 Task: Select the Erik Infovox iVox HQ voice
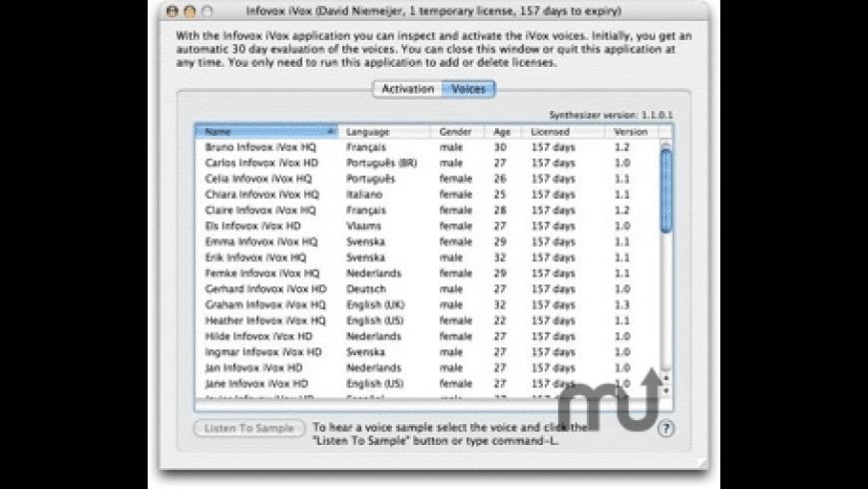click(427, 257)
